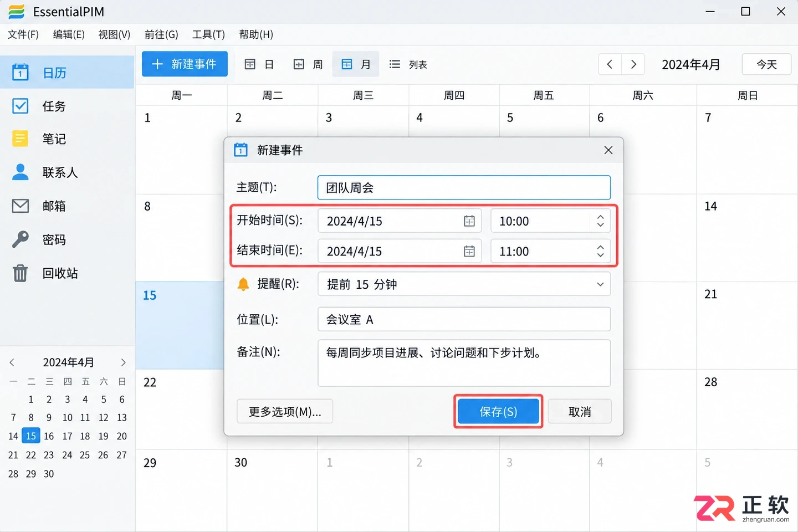Image resolution: width=798 pixels, height=532 pixels.
Task: Go to next month in mini calendar
Action: click(123, 362)
